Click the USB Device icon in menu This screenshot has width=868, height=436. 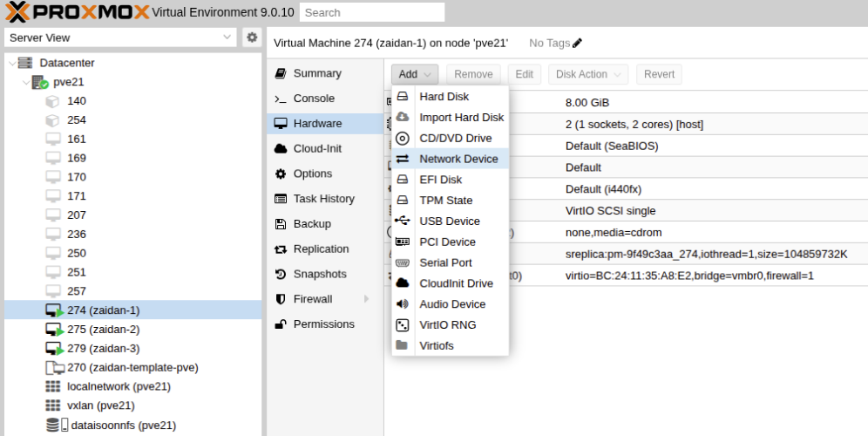[402, 221]
